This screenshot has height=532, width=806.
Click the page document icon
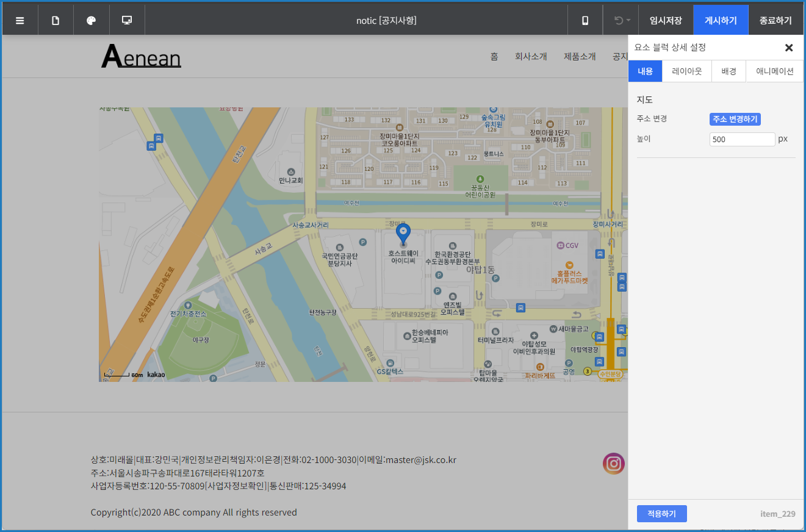click(x=56, y=20)
